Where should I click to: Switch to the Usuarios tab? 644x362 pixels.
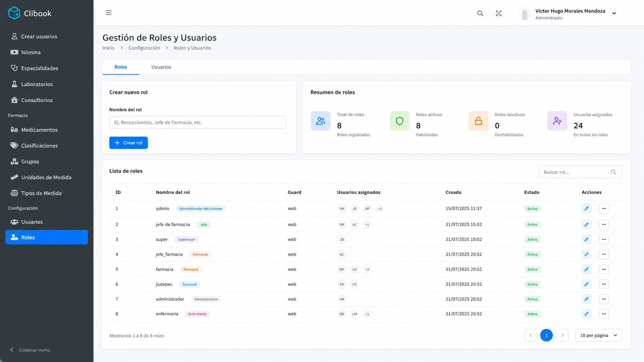[161, 67]
